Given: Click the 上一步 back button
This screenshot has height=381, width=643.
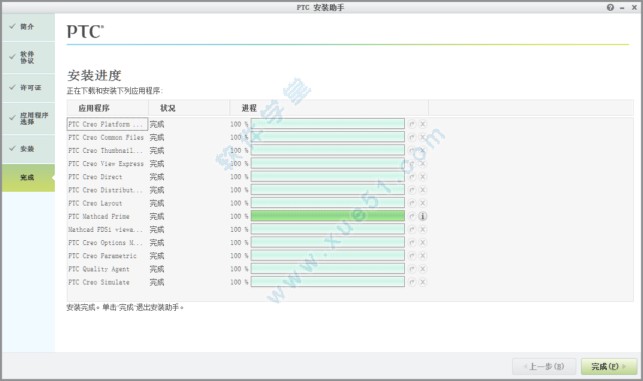Looking at the screenshot, I should tap(544, 367).
